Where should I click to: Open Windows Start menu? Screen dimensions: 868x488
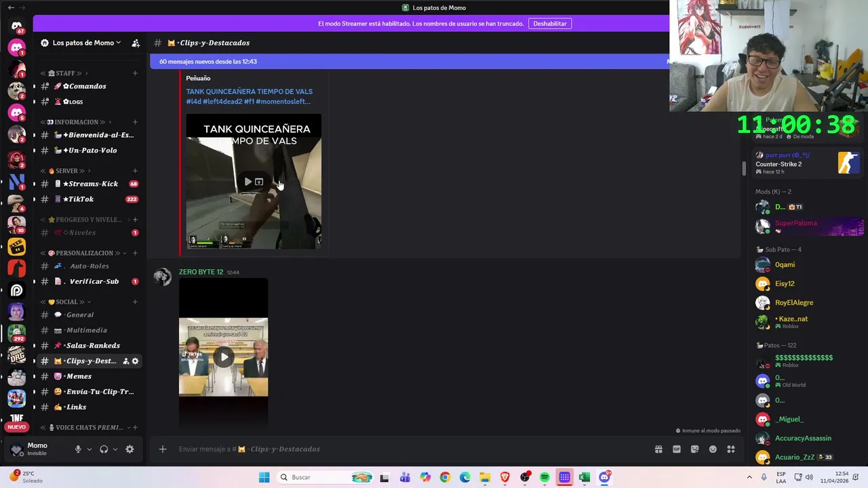click(264, 477)
